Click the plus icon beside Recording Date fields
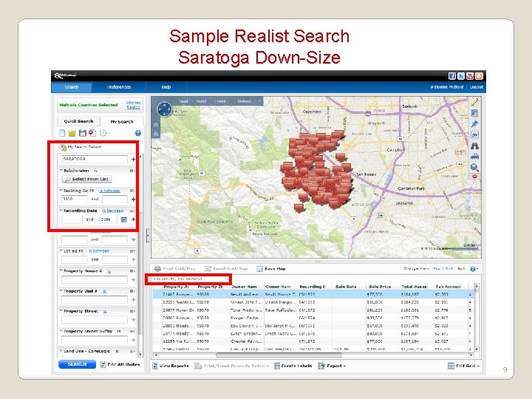532x399 pixels. (x=133, y=219)
